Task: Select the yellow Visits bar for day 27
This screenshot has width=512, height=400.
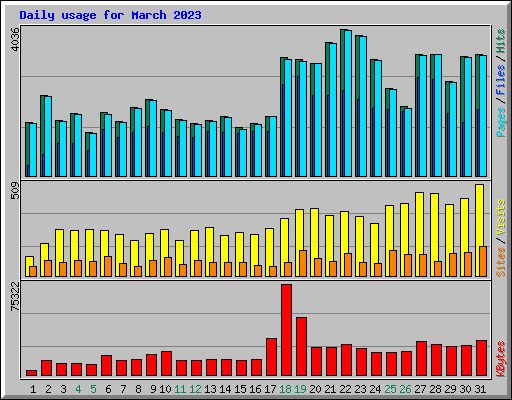Action: click(x=419, y=223)
